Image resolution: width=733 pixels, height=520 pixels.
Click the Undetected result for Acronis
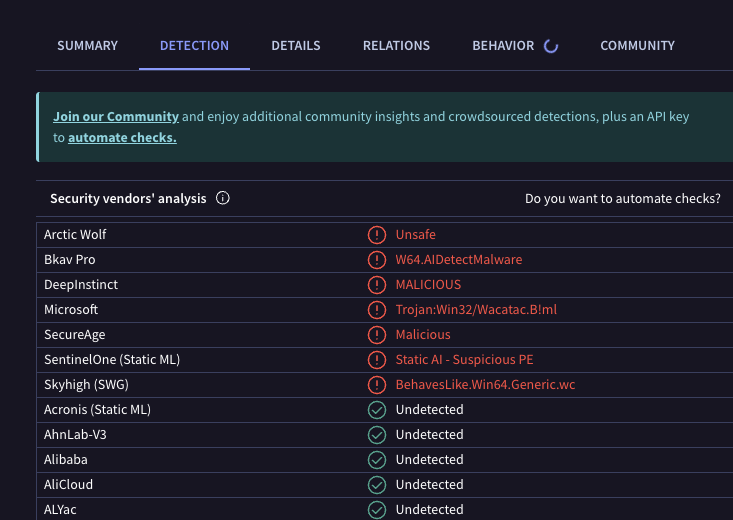[x=430, y=409]
